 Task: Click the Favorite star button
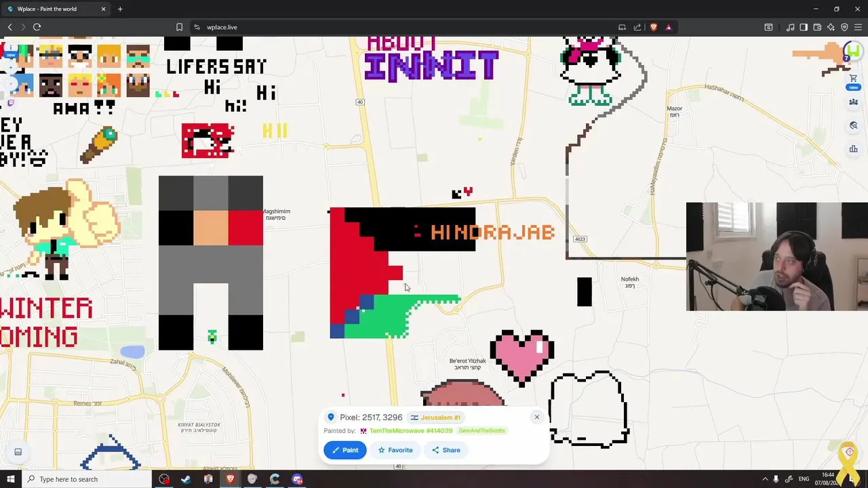click(x=395, y=450)
